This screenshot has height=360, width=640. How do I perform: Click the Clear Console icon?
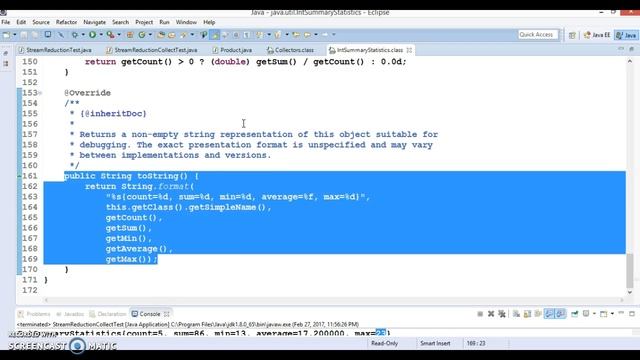click(x=516, y=314)
